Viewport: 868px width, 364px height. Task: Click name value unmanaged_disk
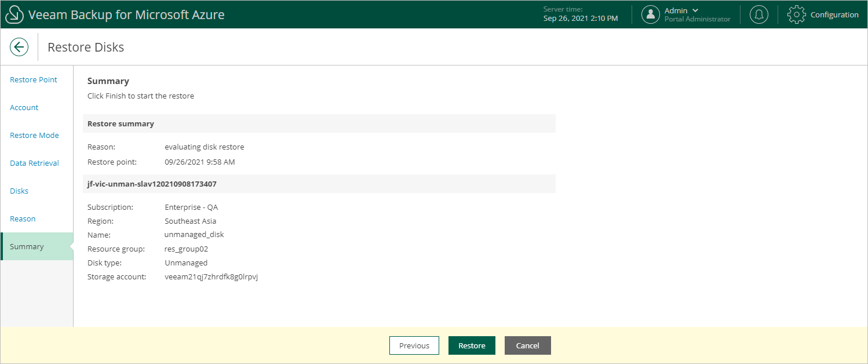194,235
